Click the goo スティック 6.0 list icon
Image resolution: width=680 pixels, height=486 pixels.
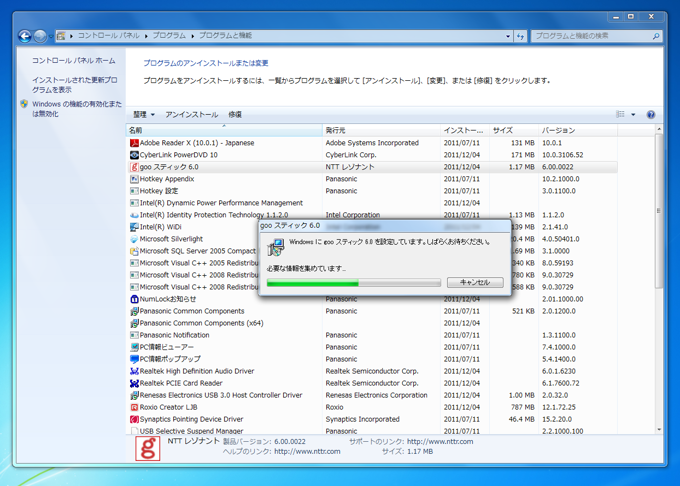click(134, 167)
